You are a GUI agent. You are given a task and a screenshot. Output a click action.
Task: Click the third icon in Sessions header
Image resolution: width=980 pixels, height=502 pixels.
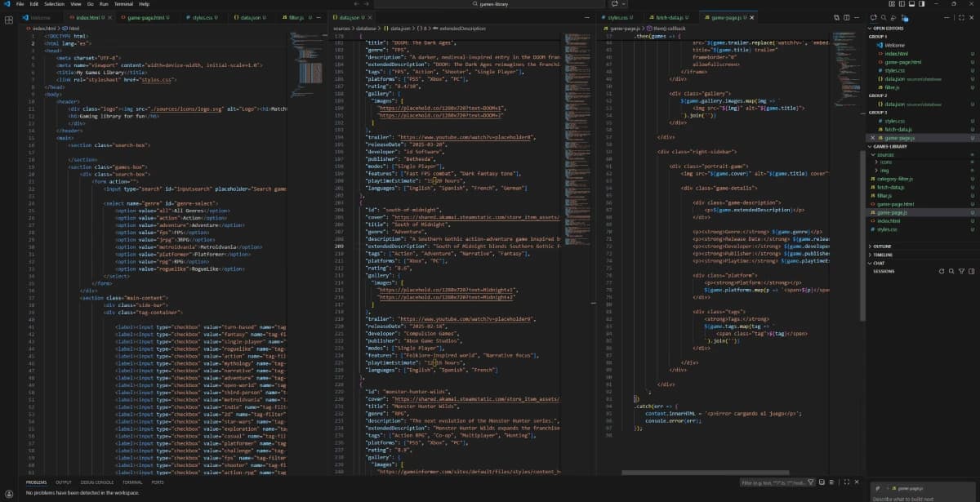click(x=960, y=270)
